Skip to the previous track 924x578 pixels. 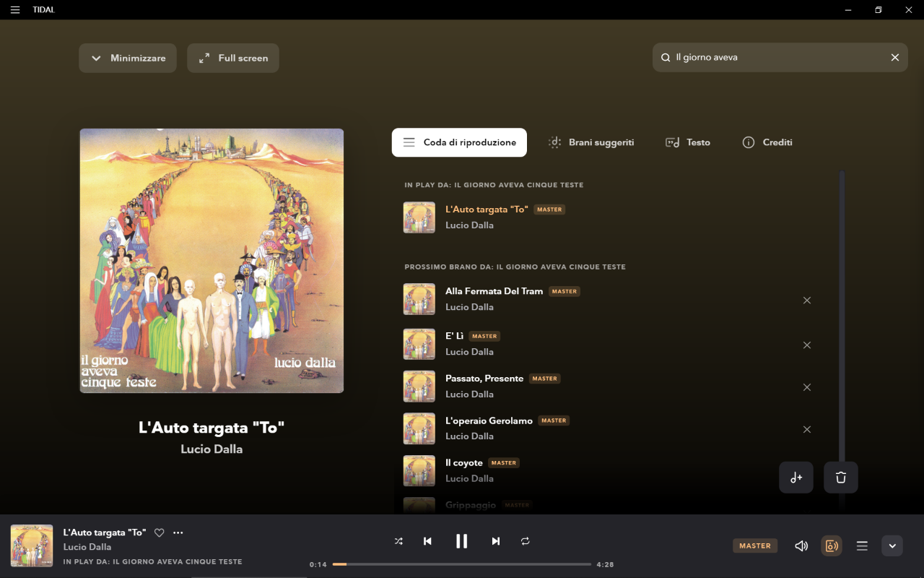click(427, 541)
